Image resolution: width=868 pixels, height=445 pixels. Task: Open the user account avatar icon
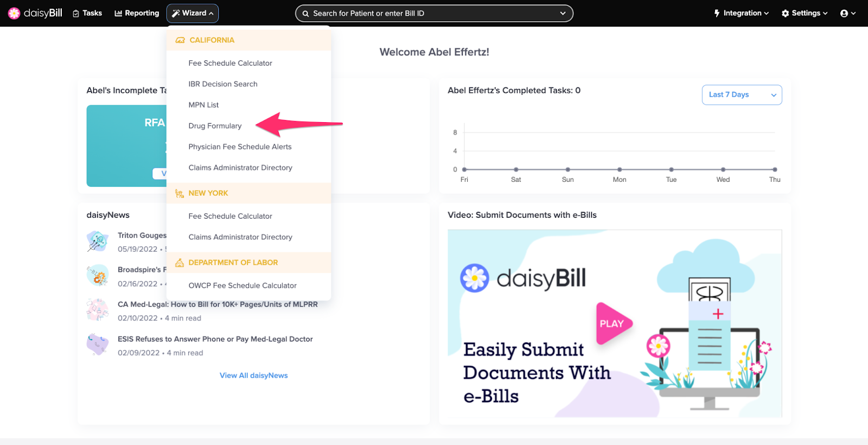click(x=844, y=14)
